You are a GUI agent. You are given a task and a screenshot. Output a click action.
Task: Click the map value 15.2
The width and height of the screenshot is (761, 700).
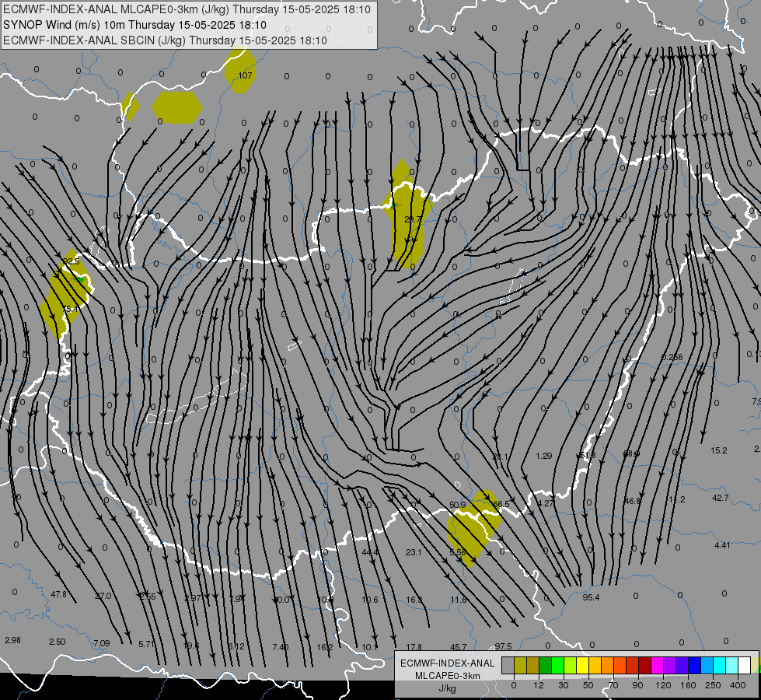(x=719, y=451)
